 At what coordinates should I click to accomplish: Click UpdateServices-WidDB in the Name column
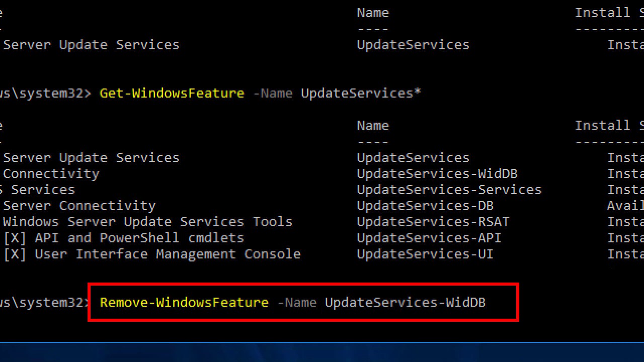click(x=437, y=173)
